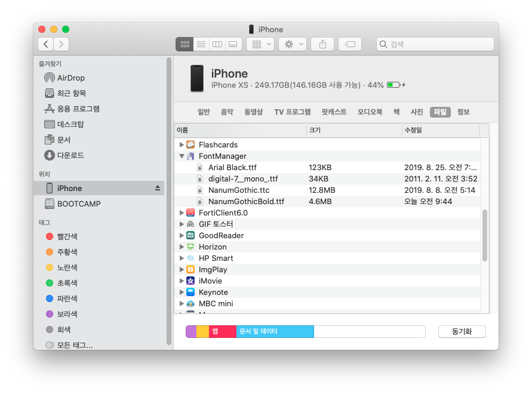Go forward with the right arrow

click(x=61, y=44)
